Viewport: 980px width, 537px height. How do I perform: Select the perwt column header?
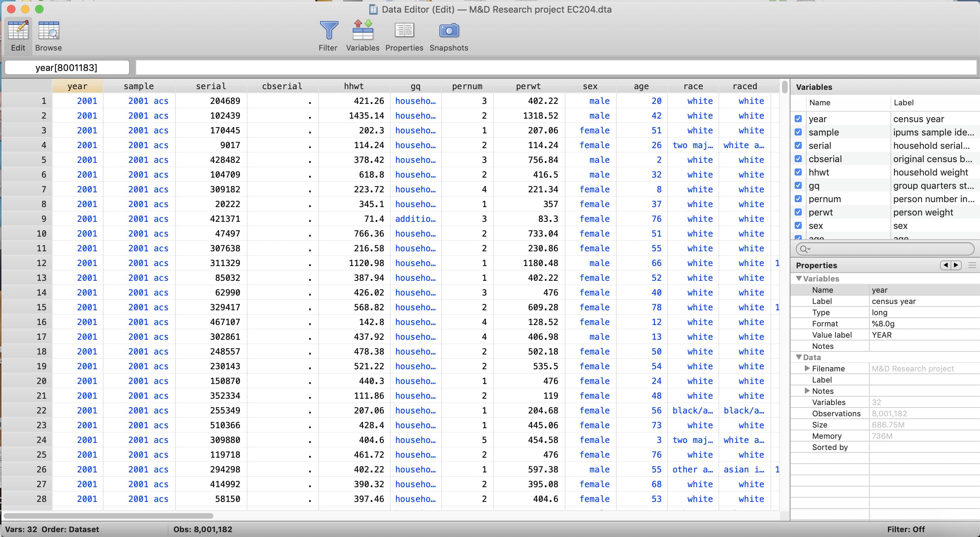529,86
